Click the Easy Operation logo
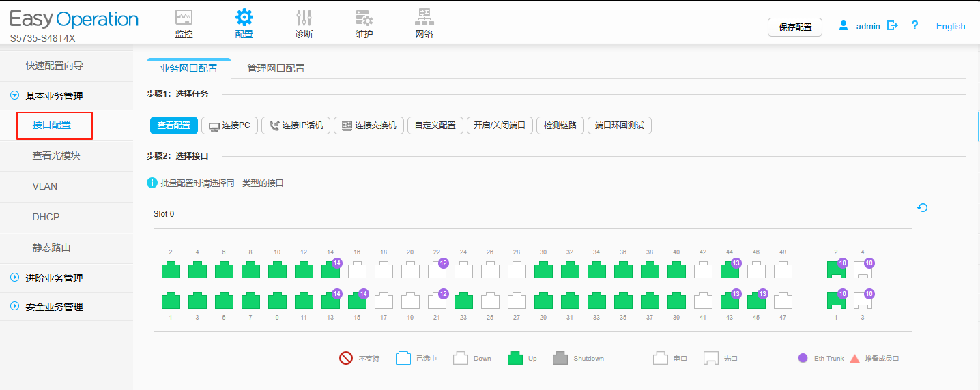Screen dimensions: 980x390 tap(74, 19)
